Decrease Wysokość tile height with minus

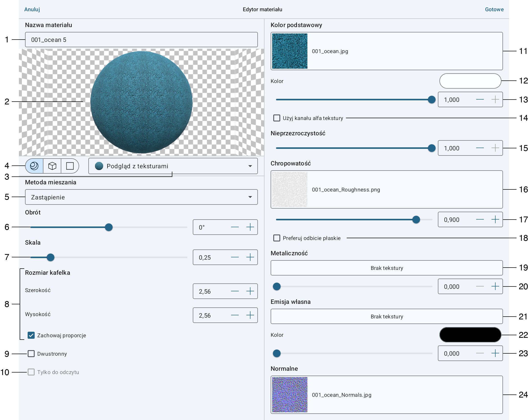pyautogui.click(x=235, y=315)
